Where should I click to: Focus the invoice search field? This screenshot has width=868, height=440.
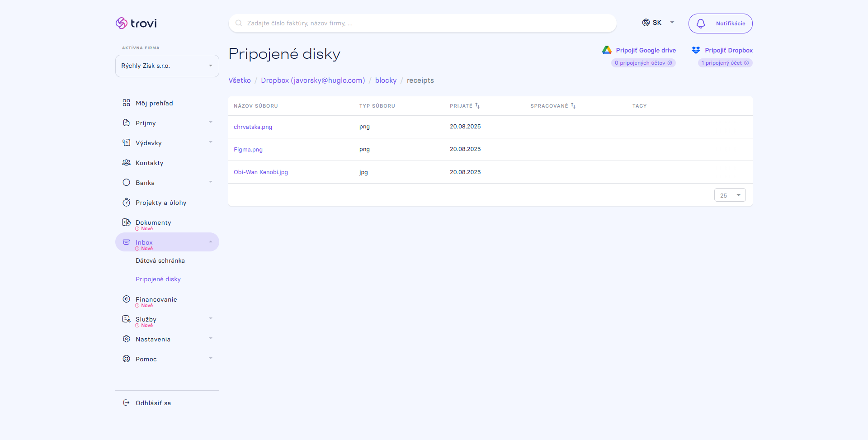pos(422,23)
